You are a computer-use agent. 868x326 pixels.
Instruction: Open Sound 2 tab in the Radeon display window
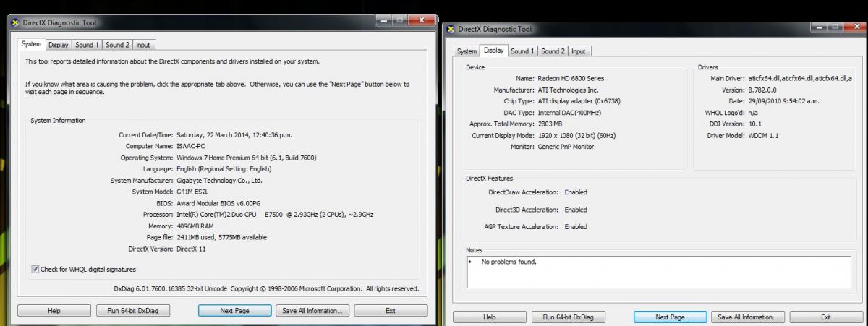click(553, 51)
